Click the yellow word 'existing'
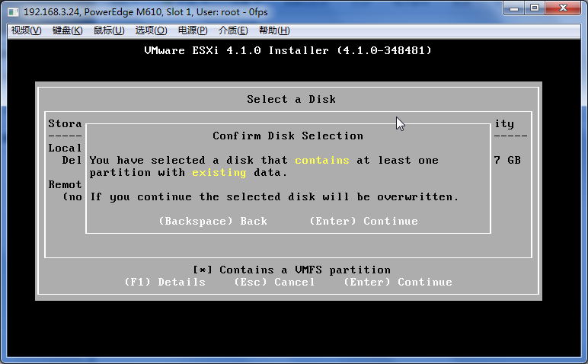The width and height of the screenshot is (588, 364). coord(219,173)
